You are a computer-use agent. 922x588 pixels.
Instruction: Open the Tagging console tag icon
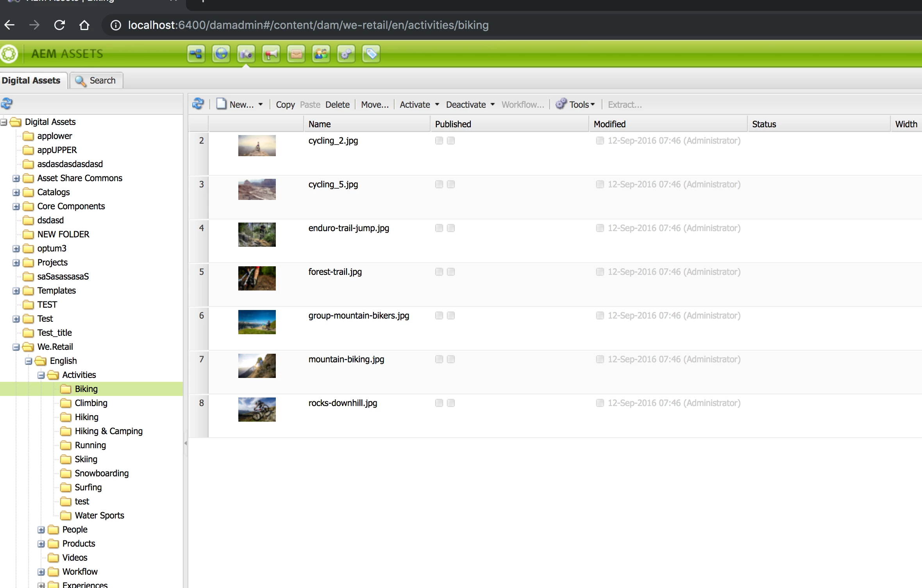pyautogui.click(x=371, y=54)
